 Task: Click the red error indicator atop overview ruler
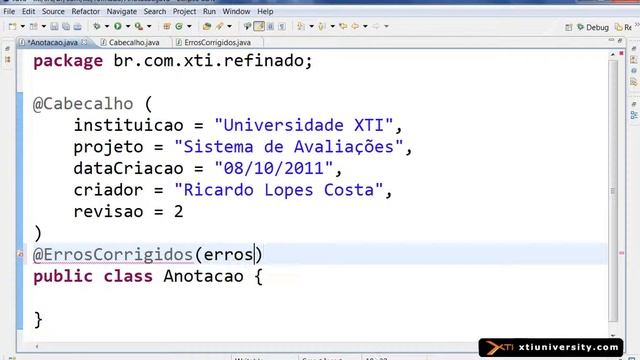[x=621, y=53]
